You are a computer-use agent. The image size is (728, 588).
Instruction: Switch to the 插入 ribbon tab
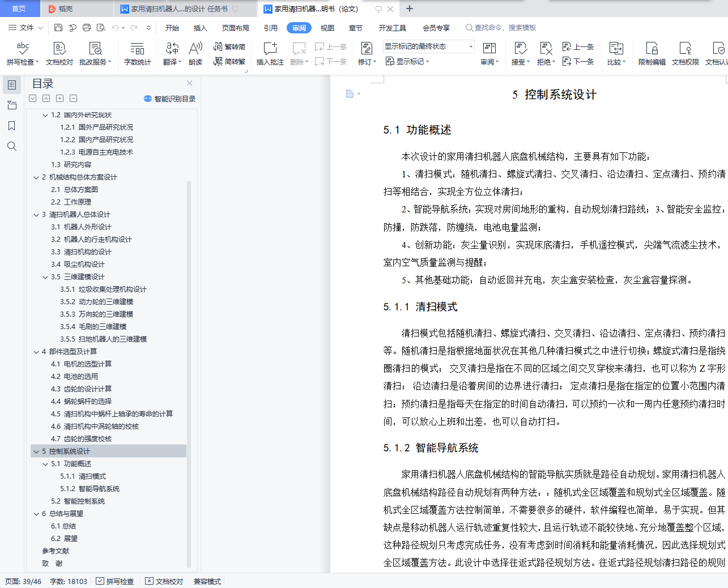(201, 28)
